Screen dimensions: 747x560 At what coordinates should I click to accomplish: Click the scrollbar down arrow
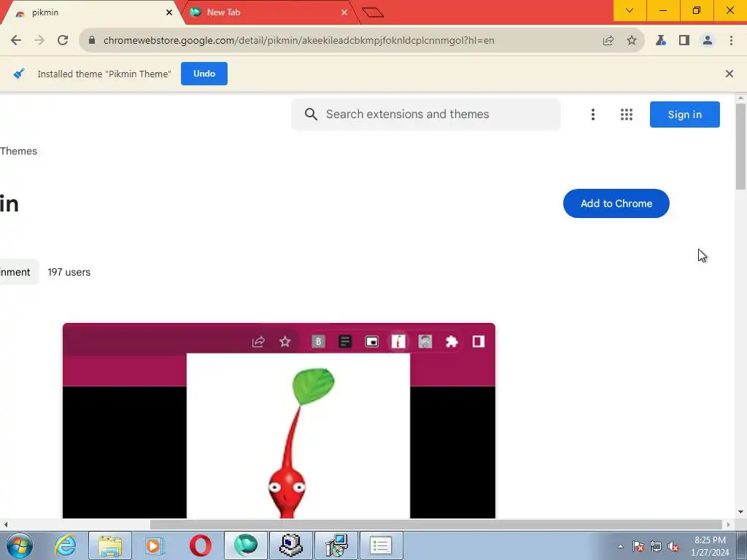[x=740, y=512]
